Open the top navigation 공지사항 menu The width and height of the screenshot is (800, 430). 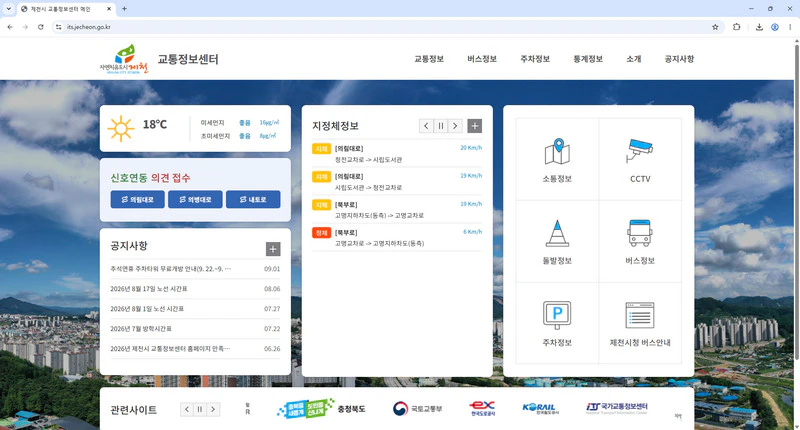679,59
